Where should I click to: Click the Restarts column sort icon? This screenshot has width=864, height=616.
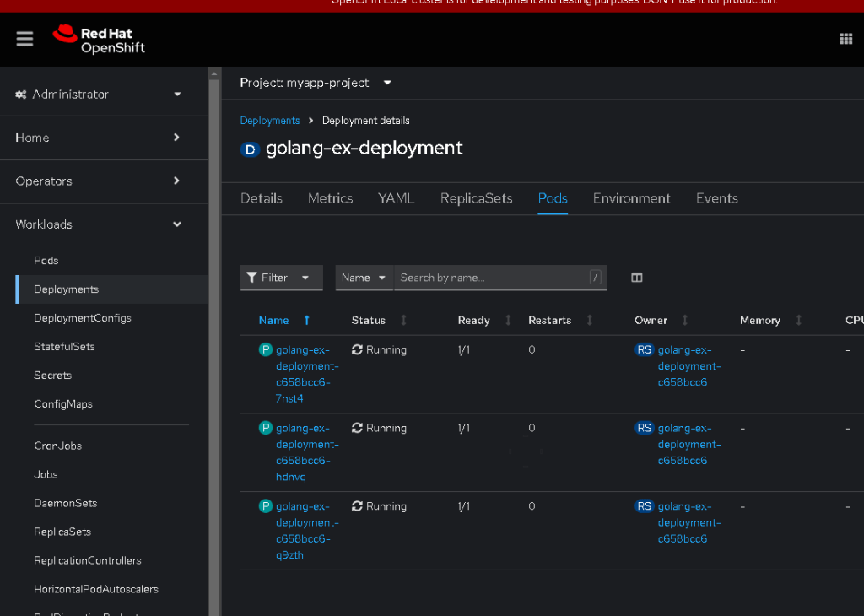(590, 320)
